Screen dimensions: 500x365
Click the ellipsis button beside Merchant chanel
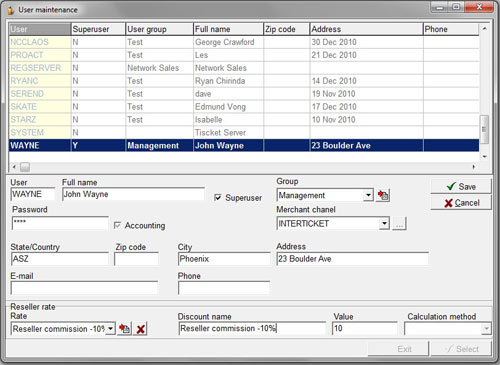point(399,224)
